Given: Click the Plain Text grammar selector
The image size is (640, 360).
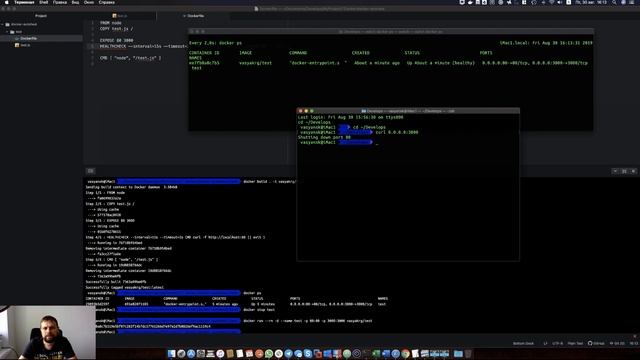Looking at the screenshot, I should tap(575, 344).
